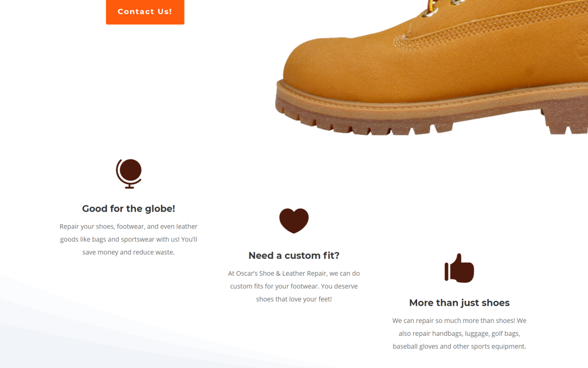Click the tan work boot image
Viewport: 588px width, 368px height.
[431, 68]
